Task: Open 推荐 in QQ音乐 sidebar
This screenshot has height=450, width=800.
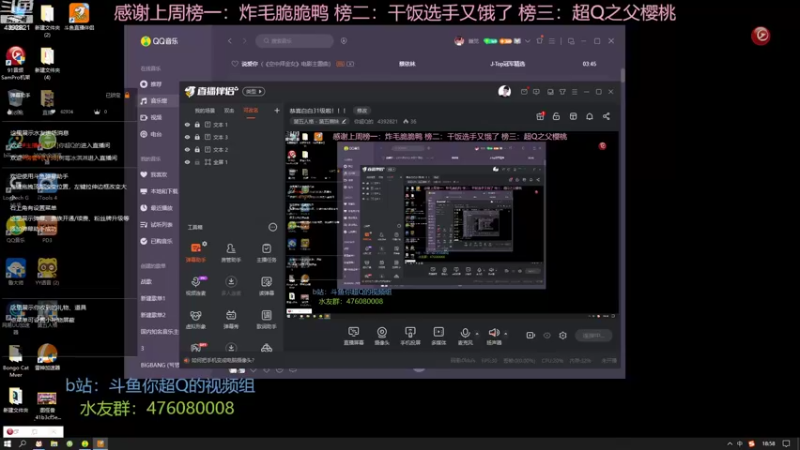Action: (152, 84)
